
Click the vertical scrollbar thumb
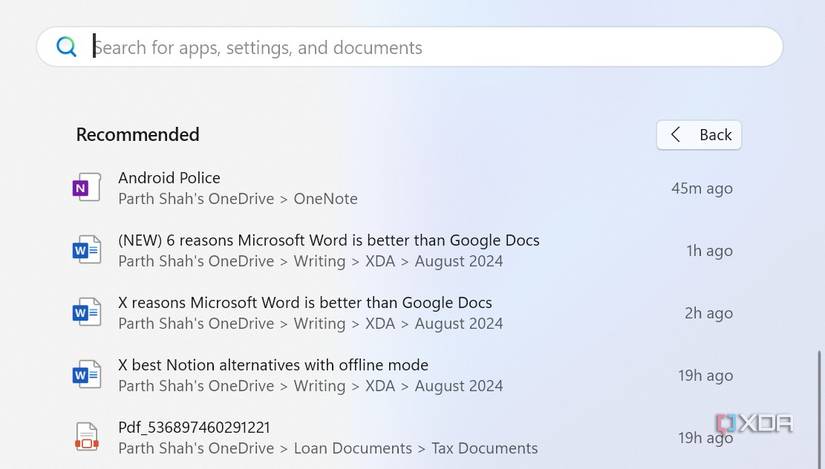819,410
